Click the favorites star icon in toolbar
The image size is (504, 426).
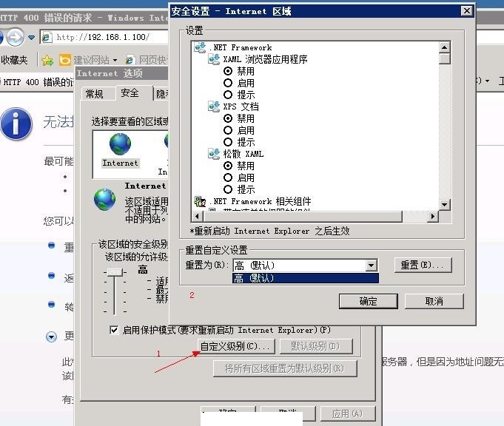click(x=47, y=60)
